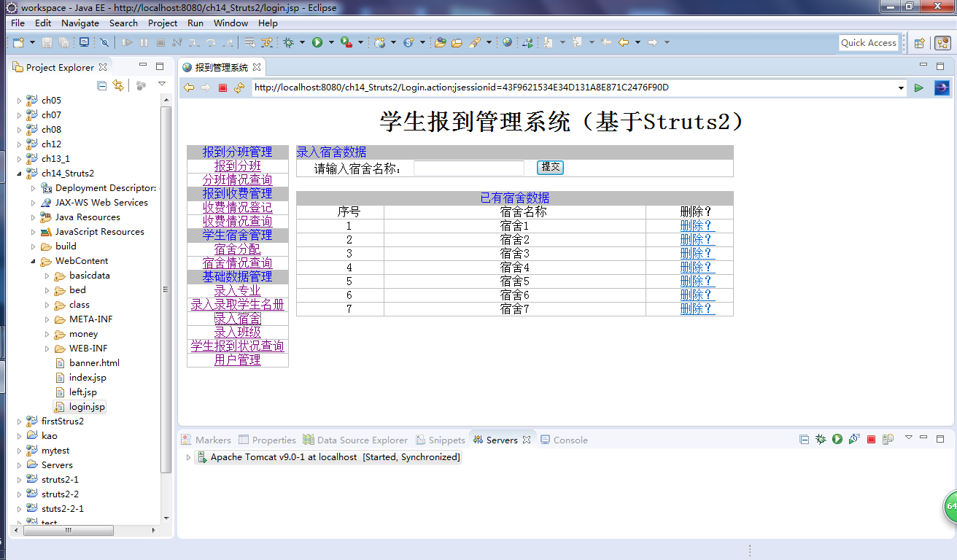Click the Save All icon in toolbar
957x560 pixels.
pyautogui.click(x=63, y=42)
